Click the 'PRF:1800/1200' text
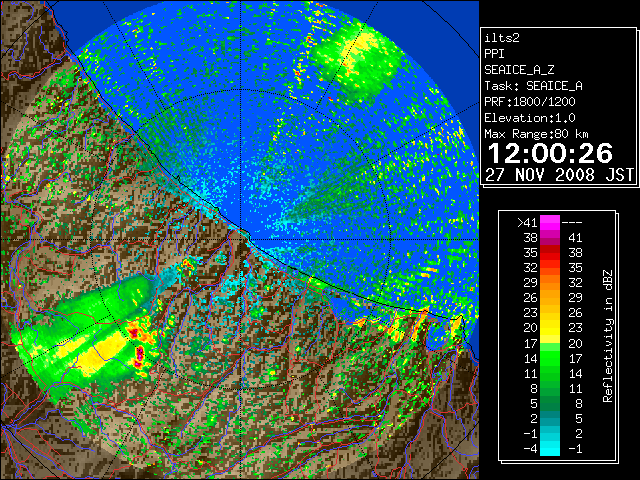This screenshot has height=480, width=640. point(530,102)
